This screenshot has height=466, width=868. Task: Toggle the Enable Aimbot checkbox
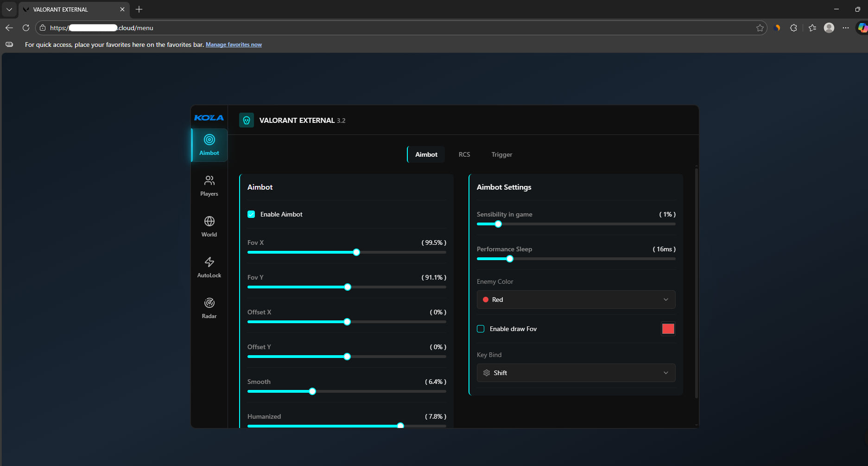pyautogui.click(x=251, y=214)
